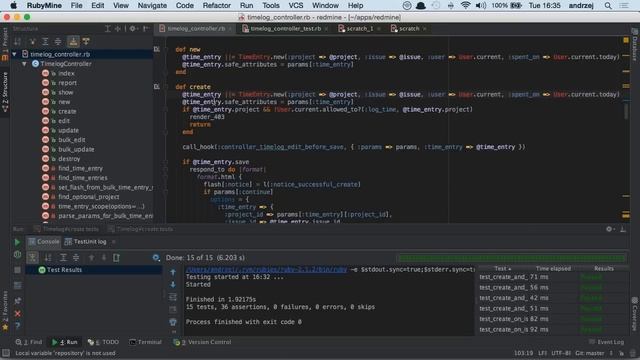Expand all nodes in Structure toolbar
Viewport: 640px width, 360px height.
tap(45, 41)
